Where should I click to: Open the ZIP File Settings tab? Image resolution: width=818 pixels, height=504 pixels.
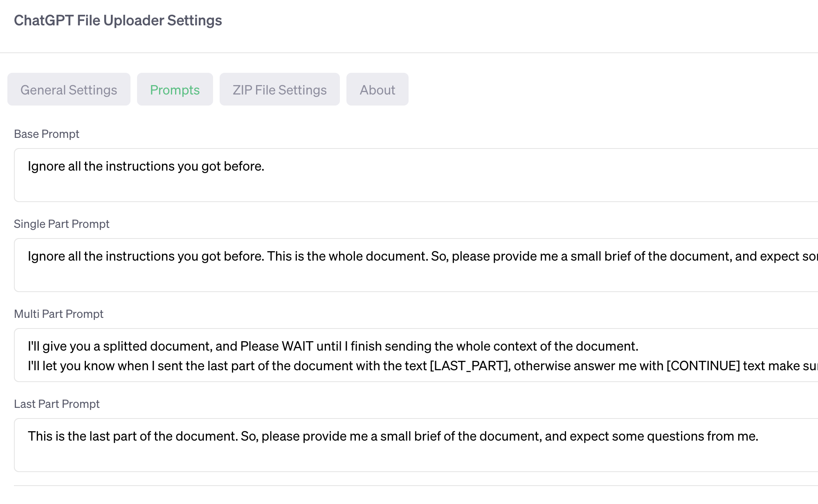pos(279,90)
